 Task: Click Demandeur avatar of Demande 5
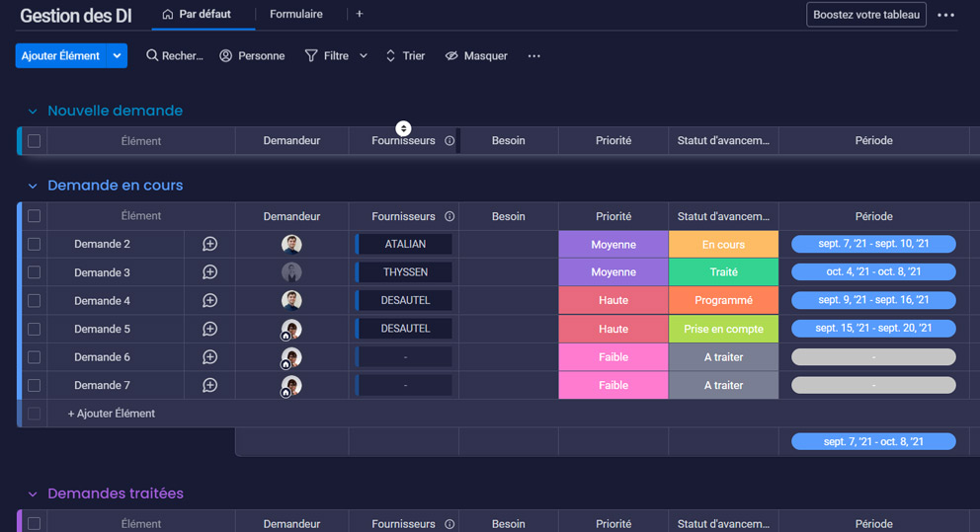[x=291, y=329]
